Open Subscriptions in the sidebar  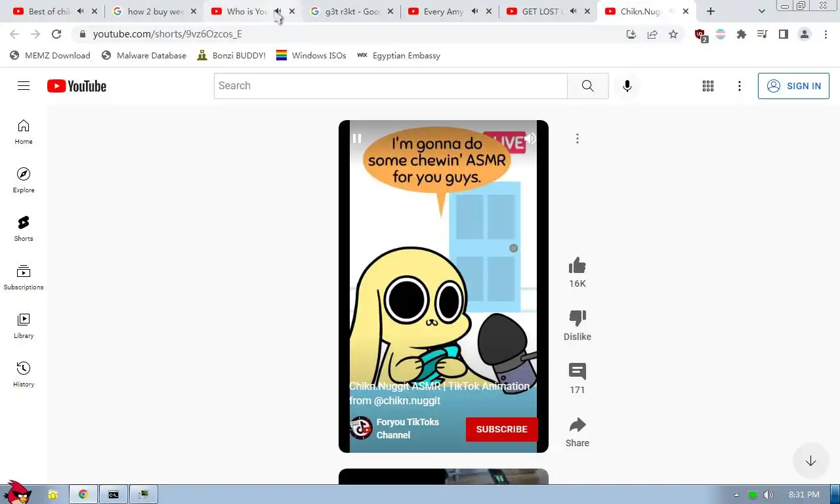pyautogui.click(x=24, y=278)
